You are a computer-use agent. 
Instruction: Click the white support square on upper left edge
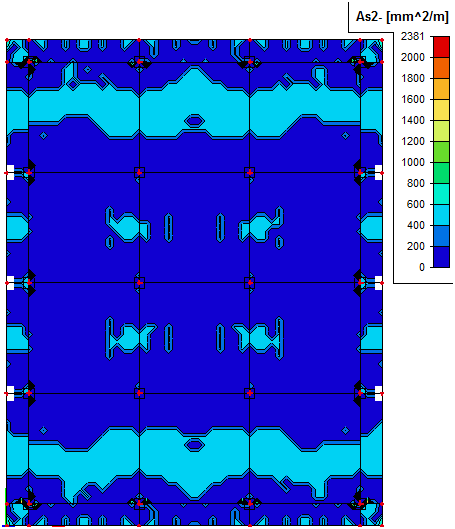click(10, 172)
